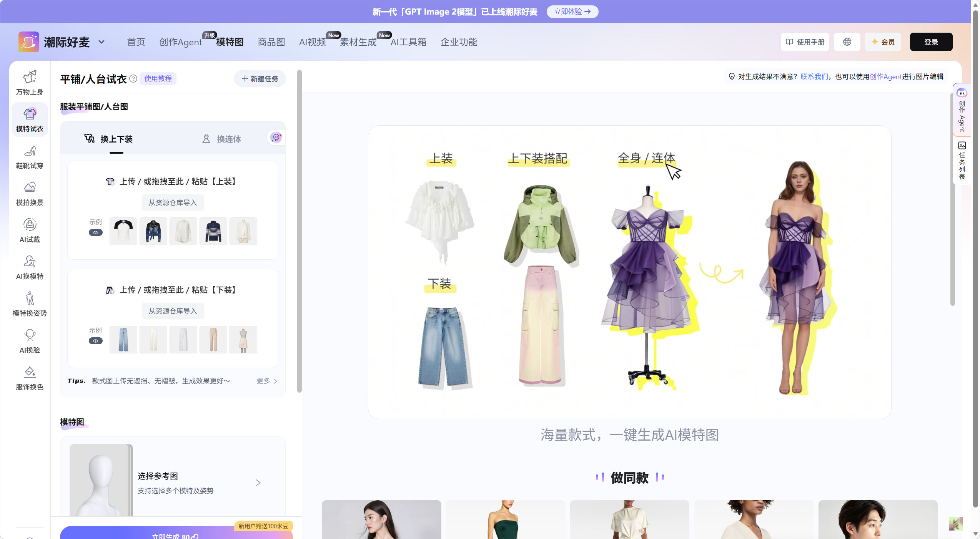Click the 新建任务 button
Viewport: 980px width, 539px height.
(260, 79)
